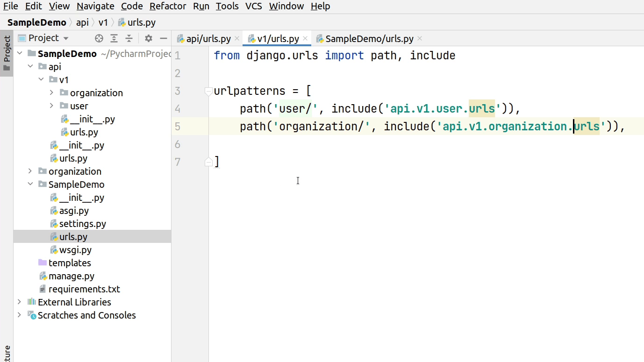This screenshot has height=362, width=644.
Task: Collapse the SampleDemo project root node
Action: pos(19,53)
